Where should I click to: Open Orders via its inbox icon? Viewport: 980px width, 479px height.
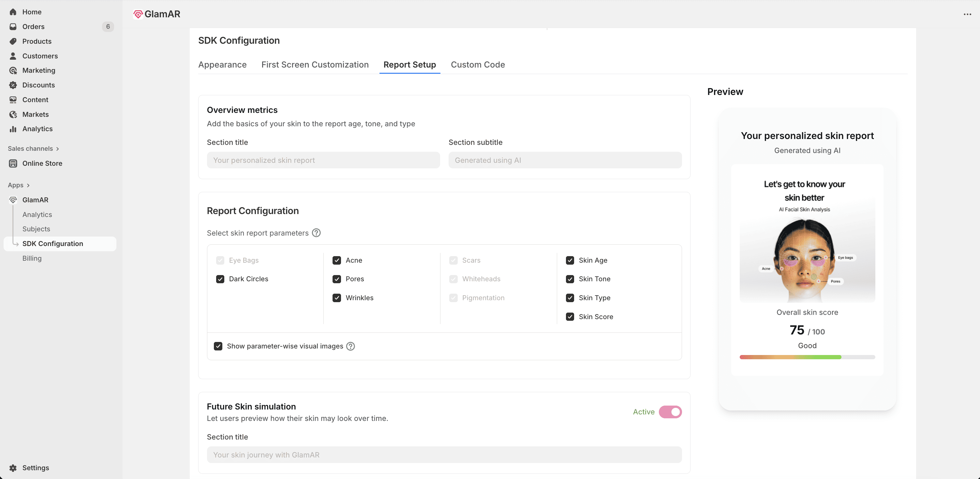point(13,27)
